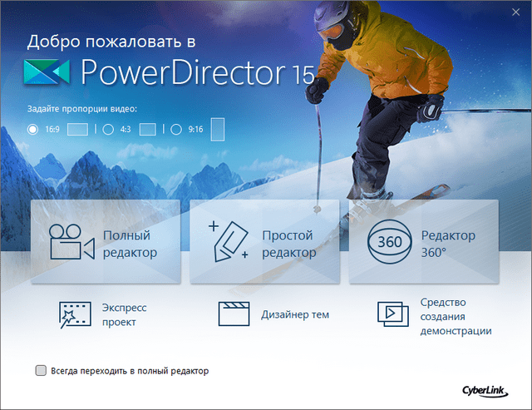The height and width of the screenshot is (410, 532).
Task: Enable Всегда переходить в полный редактор checkbox
Action: pyautogui.click(x=41, y=371)
